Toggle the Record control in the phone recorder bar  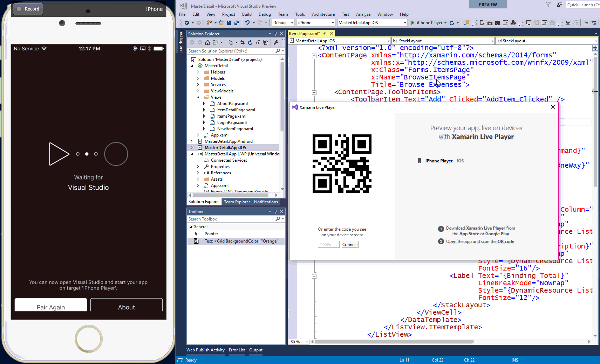[x=27, y=9]
